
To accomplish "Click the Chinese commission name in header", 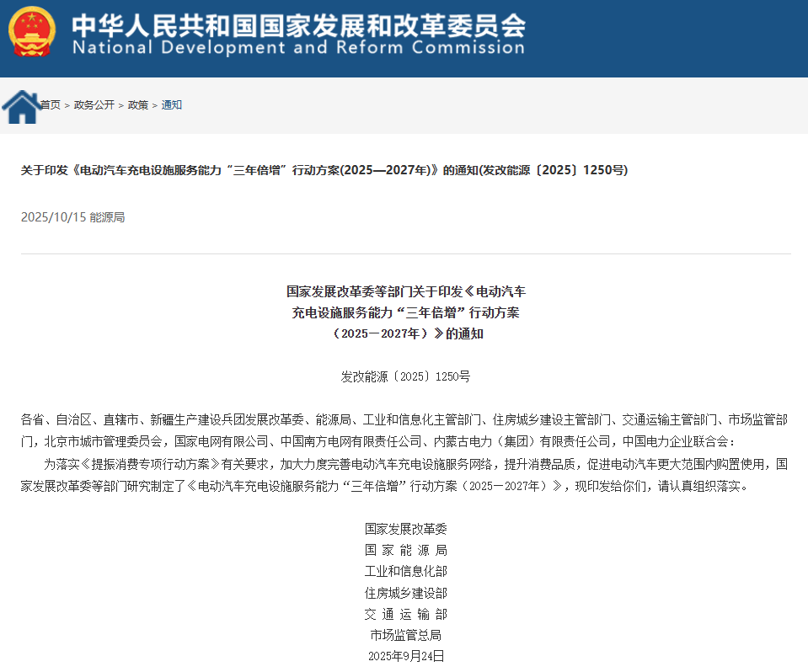I will tap(297, 24).
